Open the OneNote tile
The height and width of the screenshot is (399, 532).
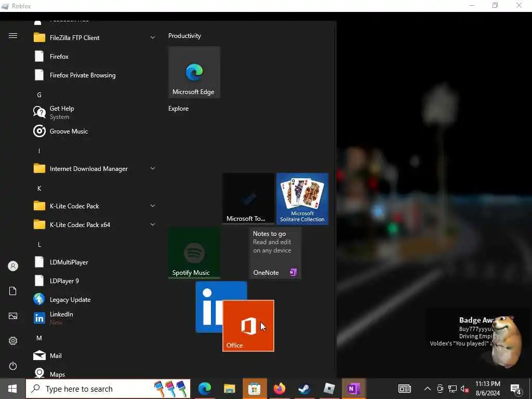(275, 253)
